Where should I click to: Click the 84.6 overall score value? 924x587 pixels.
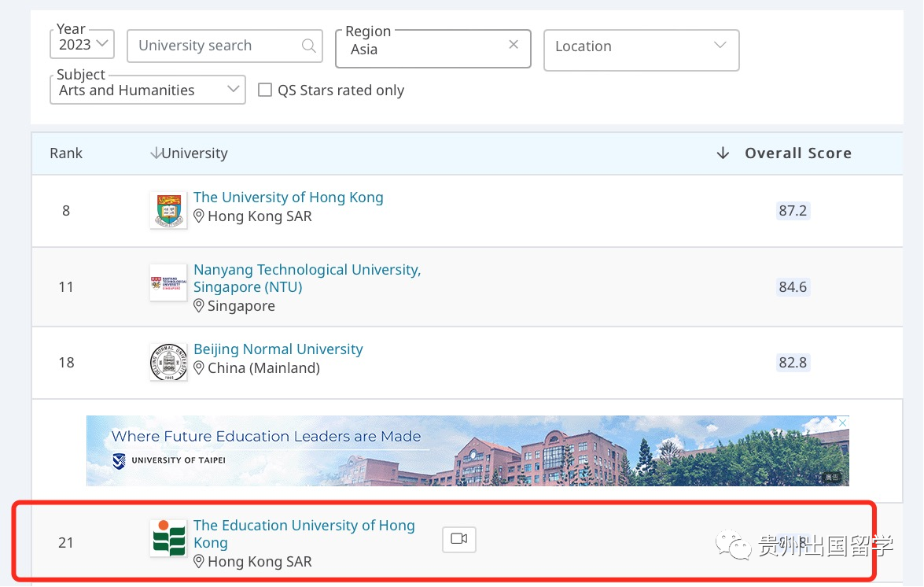pyautogui.click(x=793, y=287)
